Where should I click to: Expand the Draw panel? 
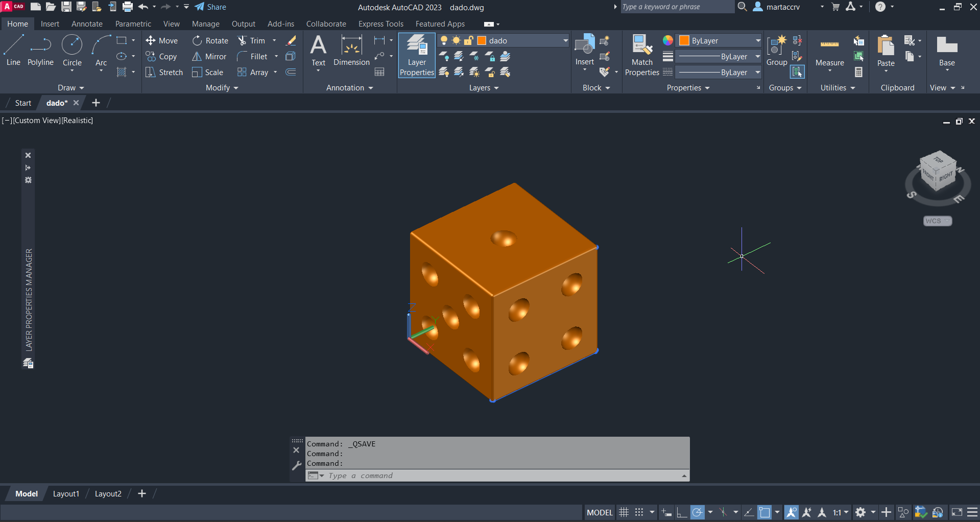coord(70,88)
